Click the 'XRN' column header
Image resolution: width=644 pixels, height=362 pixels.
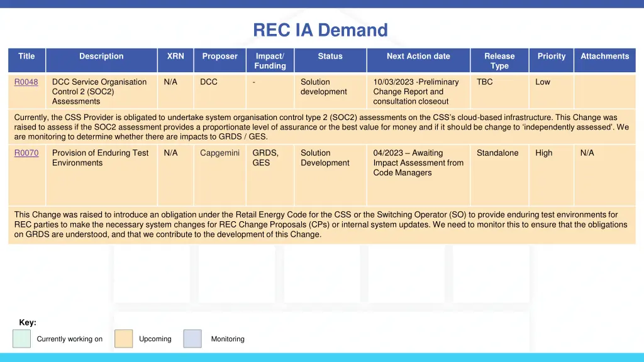(x=175, y=60)
